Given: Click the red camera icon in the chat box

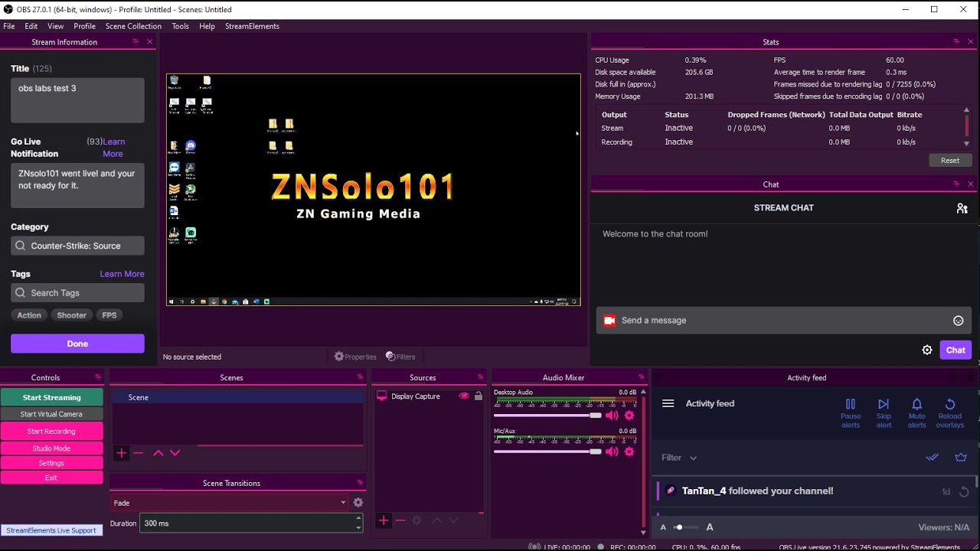Looking at the screenshot, I should [x=609, y=321].
